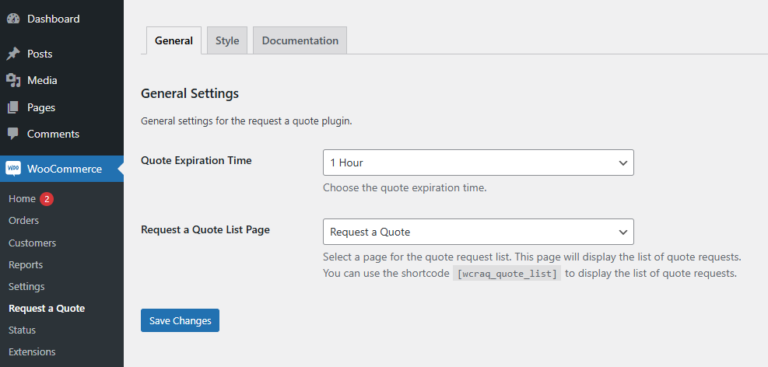768x367 pixels.
Task: Click the Request a Quote List Page label
Action: [x=206, y=229]
